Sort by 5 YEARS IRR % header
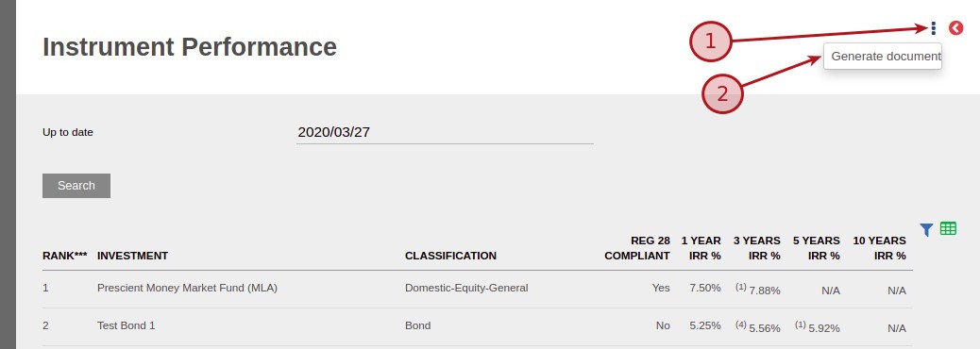The width and height of the screenshot is (980, 349). [817, 248]
